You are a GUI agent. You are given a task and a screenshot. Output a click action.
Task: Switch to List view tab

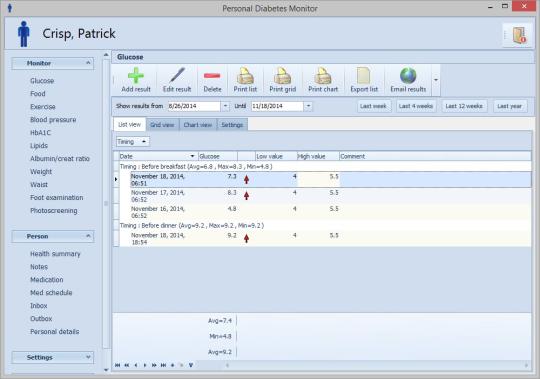tap(129, 125)
